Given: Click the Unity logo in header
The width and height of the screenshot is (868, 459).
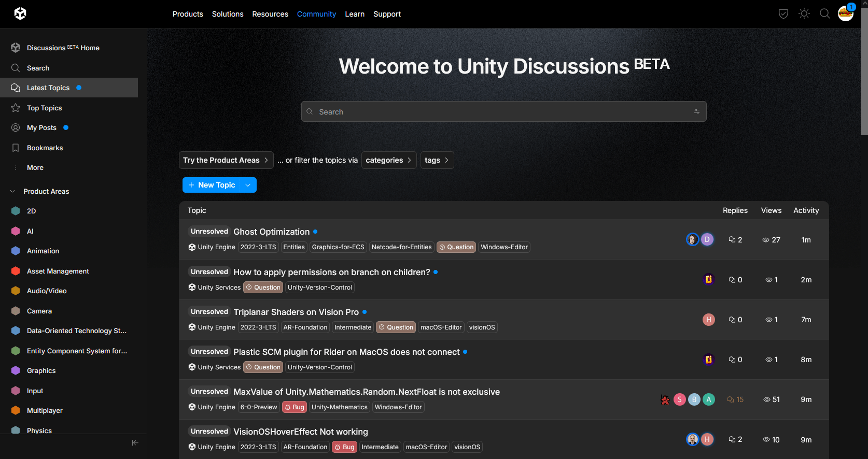Looking at the screenshot, I should (x=20, y=13).
